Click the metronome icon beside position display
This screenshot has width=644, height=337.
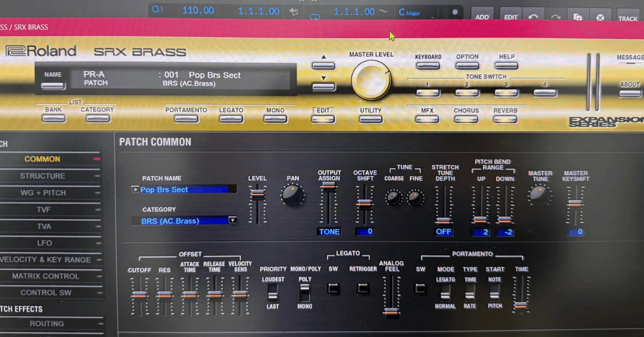[x=294, y=12]
